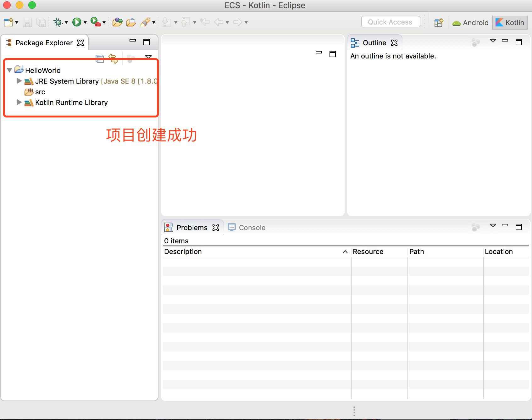532x420 pixels.
Task: Sort by the Resource column header
Action: (379, 251)
